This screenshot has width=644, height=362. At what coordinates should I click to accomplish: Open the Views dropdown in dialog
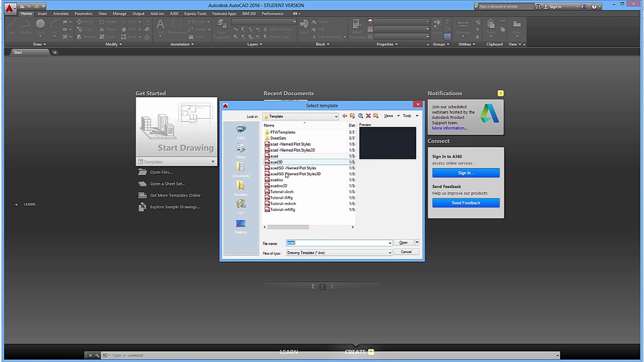[x=391, y=116]
